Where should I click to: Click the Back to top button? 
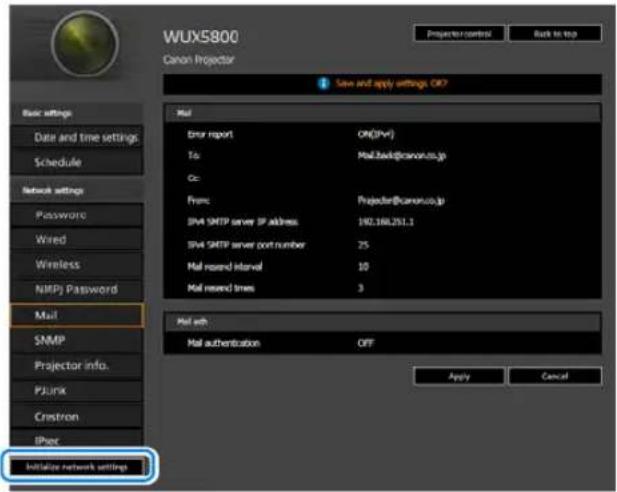pos(555,34)
